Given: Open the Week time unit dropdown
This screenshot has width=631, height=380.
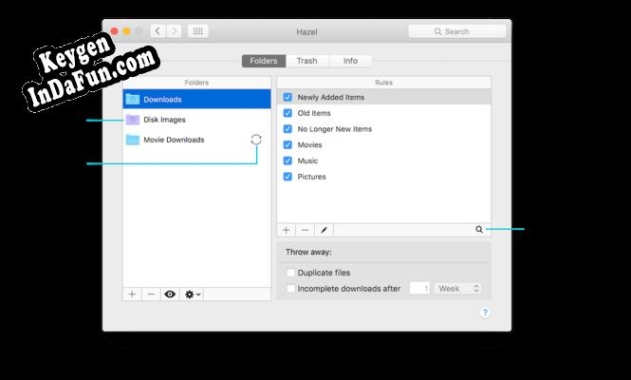Looking at the screenshot, I should [458, 288].
